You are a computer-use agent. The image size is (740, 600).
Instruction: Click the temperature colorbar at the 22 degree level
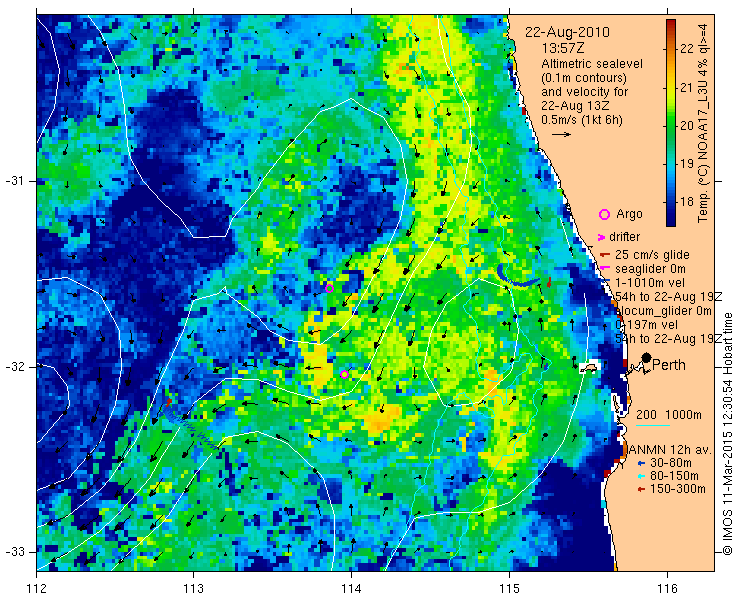671,49
